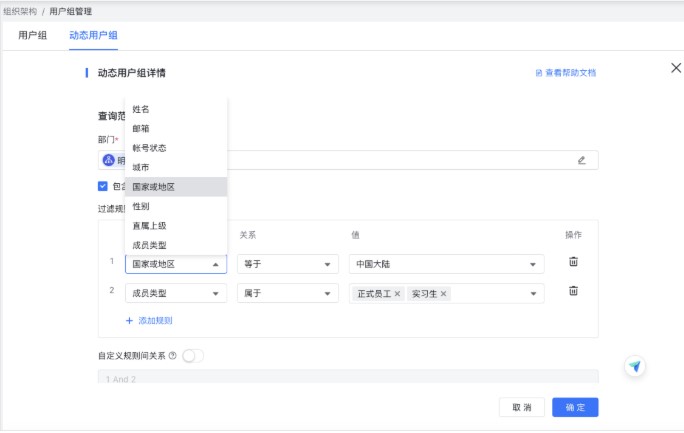The width and height of the screenshot is (684, 433).
Task: Expand the 中国大陆 value dropdown
Action: click(447, 264)
